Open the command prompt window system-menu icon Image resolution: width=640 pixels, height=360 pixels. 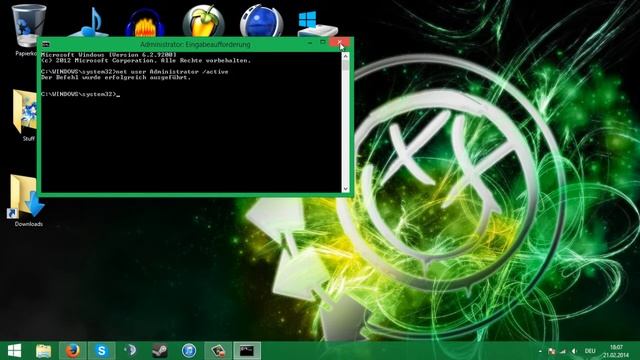pyautogui.click(x=46, y=44)
